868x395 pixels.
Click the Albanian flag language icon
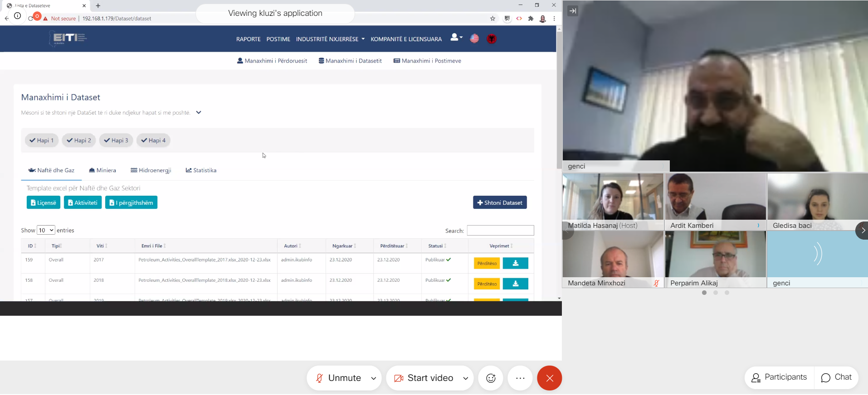(x=491, y=39)
